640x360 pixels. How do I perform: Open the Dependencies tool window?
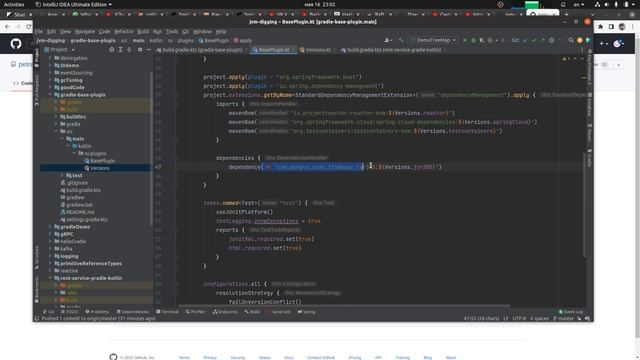point(133,312)
